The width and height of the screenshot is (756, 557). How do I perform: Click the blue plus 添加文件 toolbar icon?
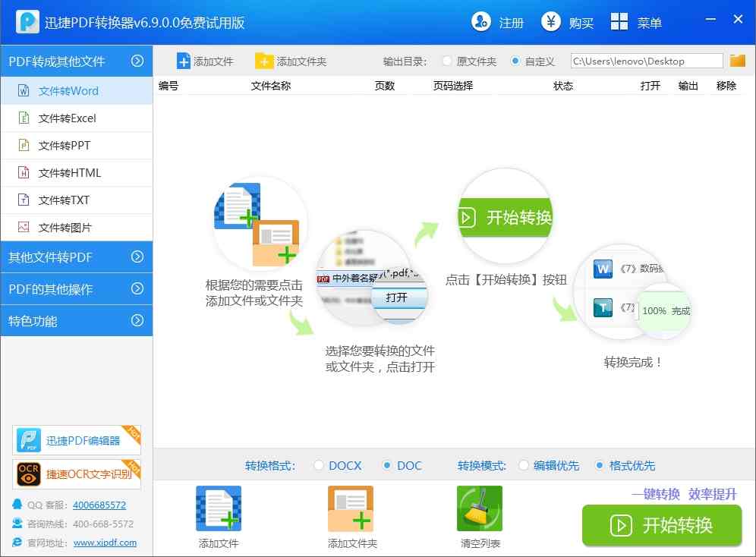[x=183, y=61]
